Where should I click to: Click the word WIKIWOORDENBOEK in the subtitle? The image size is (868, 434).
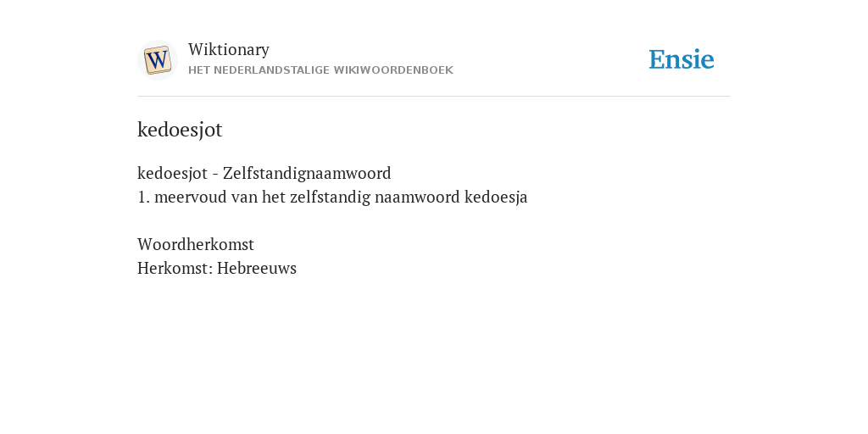click(393, 70)
